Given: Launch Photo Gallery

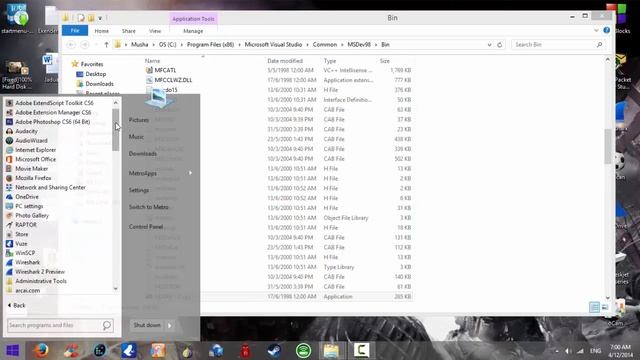Looking at the screenshot, I should click(32, 216).
